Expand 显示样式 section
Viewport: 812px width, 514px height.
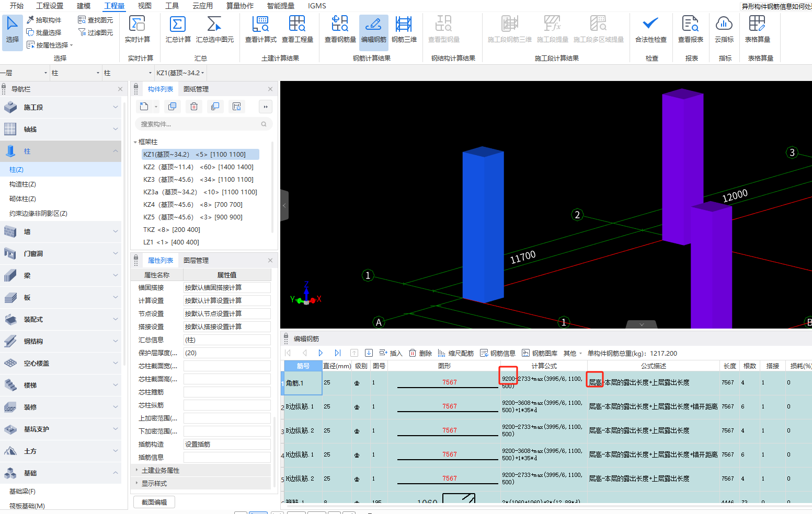pyautogui.click(x=137, y=483)
